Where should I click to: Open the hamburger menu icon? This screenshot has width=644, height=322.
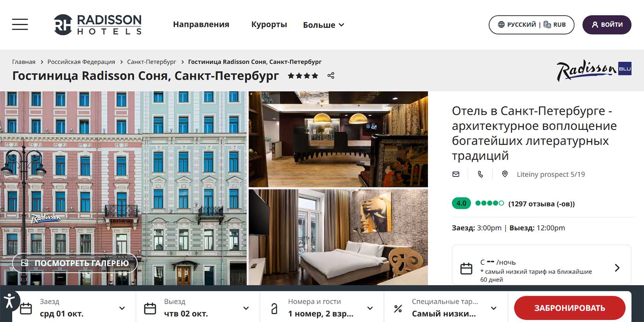[20, 24]
